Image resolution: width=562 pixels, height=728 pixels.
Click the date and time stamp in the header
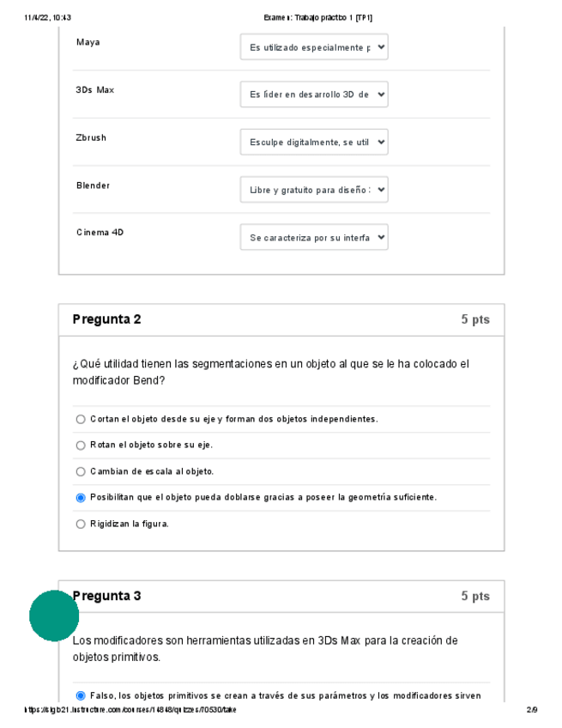click(x=48, y=17)
